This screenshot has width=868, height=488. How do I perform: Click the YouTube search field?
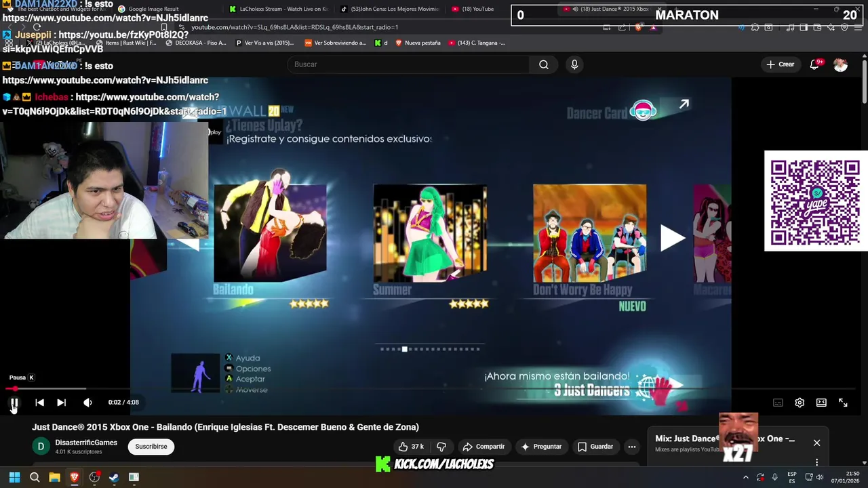pyautogui.click(x=409, y=64)
